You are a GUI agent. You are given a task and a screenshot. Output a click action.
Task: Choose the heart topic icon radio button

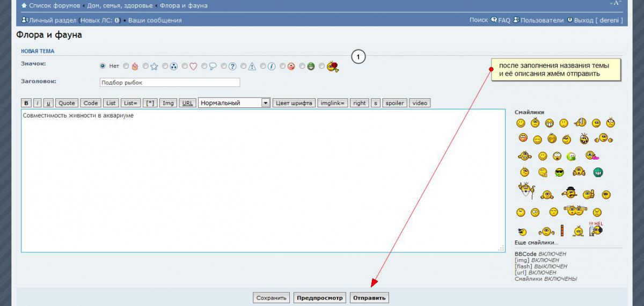(185, 67)
